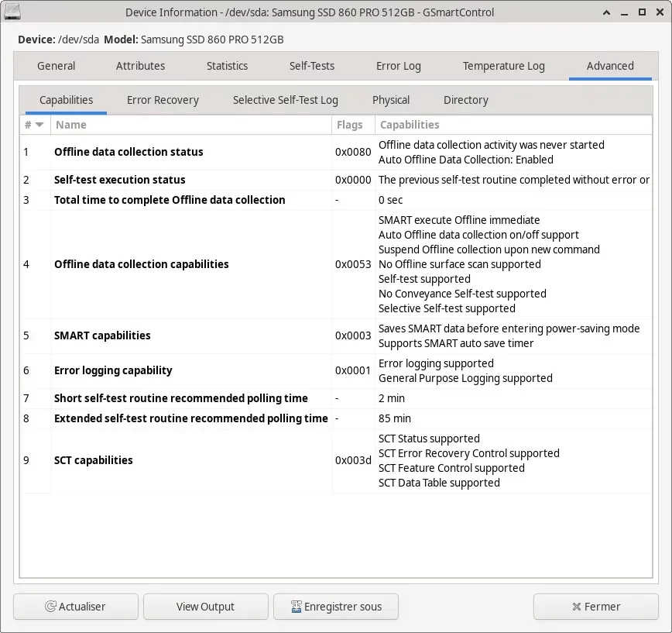Click 'No Conveyance Self-test supported' text

coord(462,294)
